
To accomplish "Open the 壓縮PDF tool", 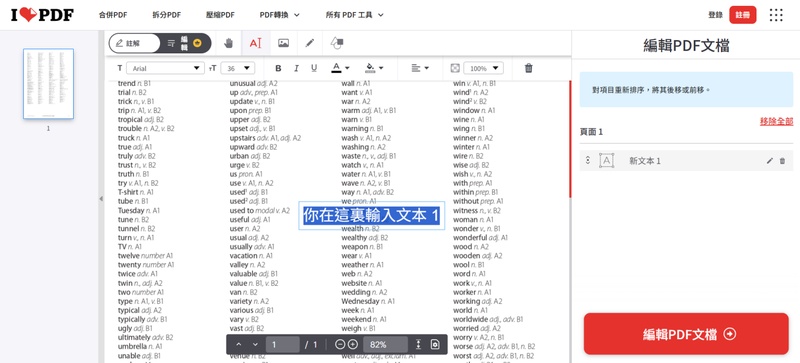I will (220, 15).
